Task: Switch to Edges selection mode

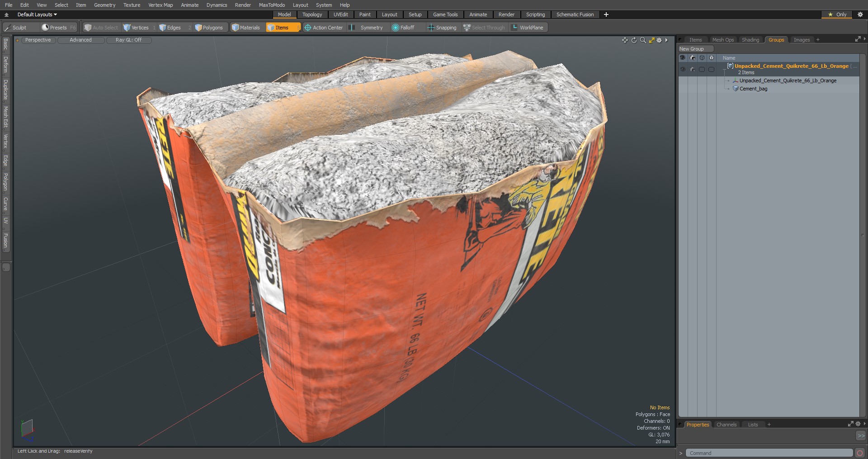Action: coord(174,28)
